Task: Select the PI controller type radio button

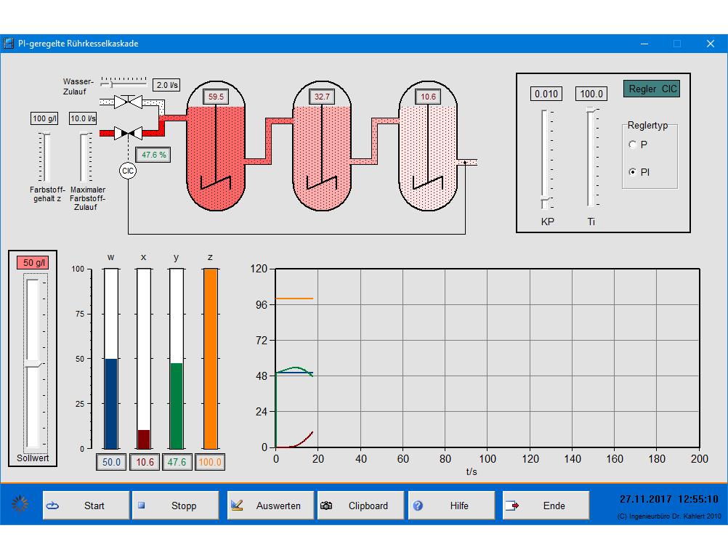Action: [x=632, y=172]
